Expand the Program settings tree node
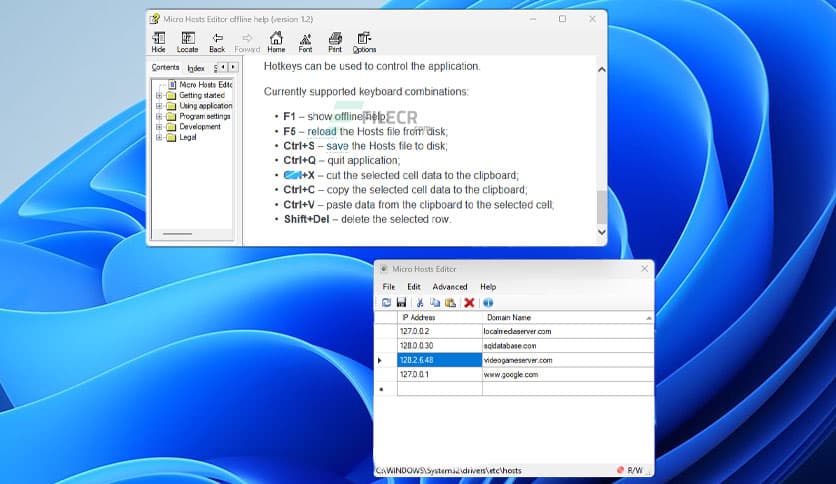The height and width of the screenshot is (484, 836). [x=159, y=116]
